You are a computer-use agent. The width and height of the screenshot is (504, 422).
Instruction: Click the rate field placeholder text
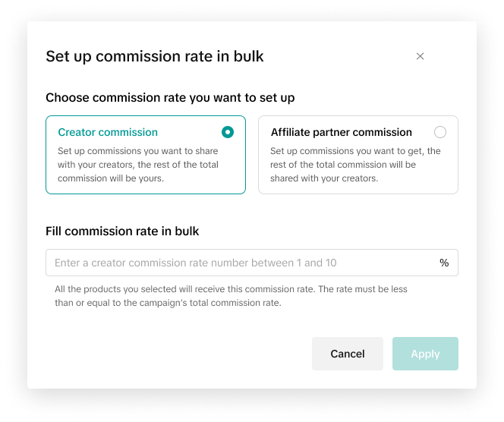click(196, 263)
